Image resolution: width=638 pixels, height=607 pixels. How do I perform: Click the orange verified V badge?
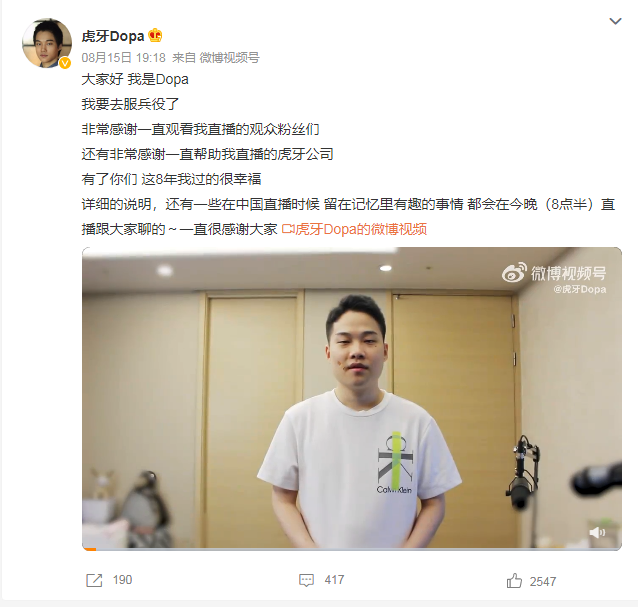click(65, 63)
